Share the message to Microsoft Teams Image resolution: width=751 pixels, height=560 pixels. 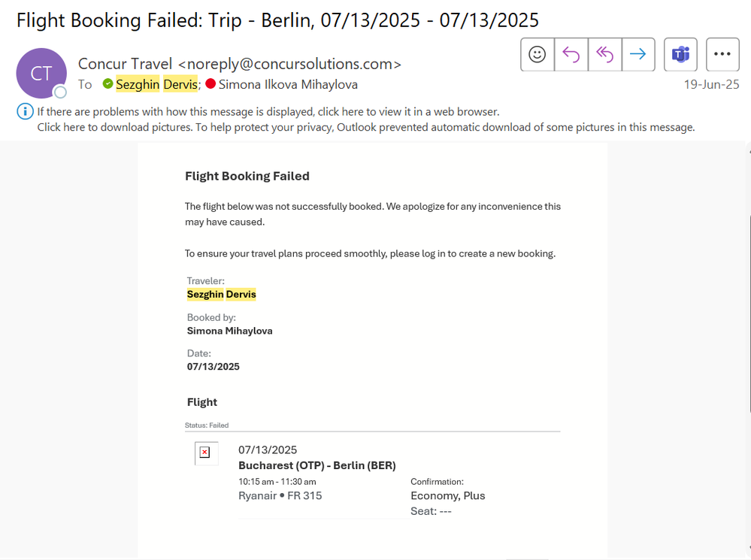680,54
